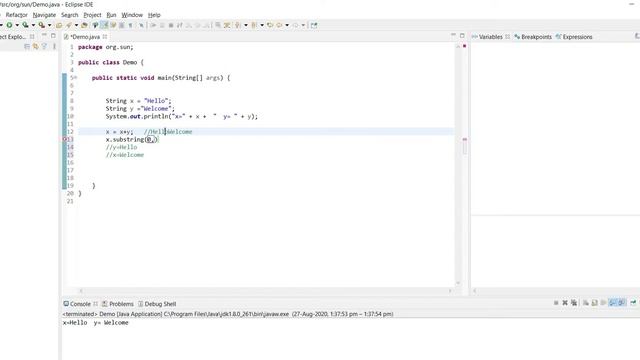
Task: Minimize the editor area
Action: point(453,36)
